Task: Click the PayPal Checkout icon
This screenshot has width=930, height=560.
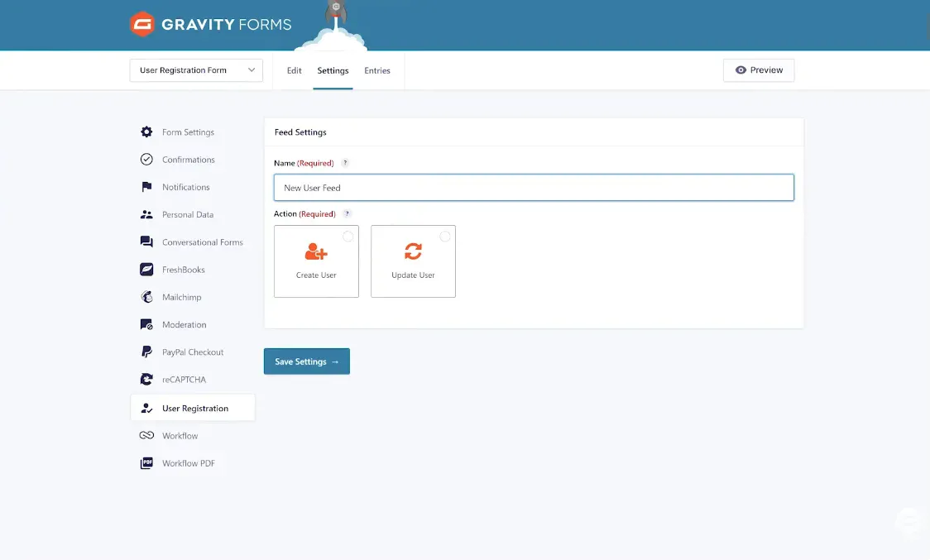Action: pos(146,352)
